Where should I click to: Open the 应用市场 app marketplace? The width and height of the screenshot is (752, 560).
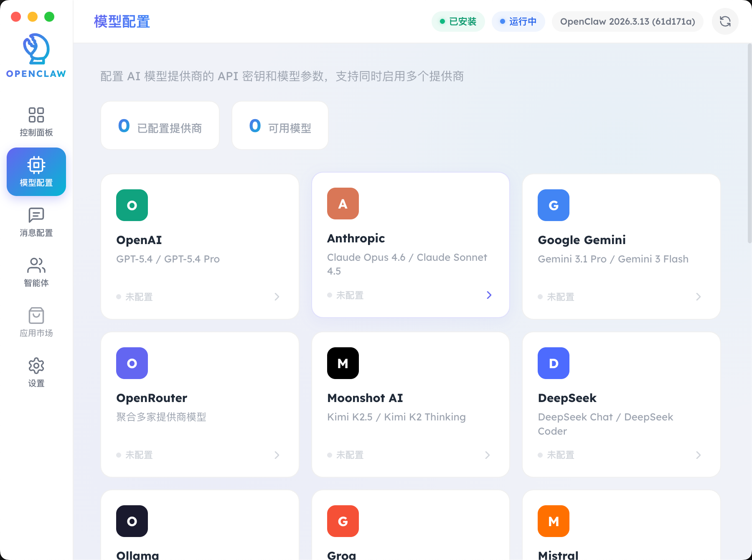point(36,322)
